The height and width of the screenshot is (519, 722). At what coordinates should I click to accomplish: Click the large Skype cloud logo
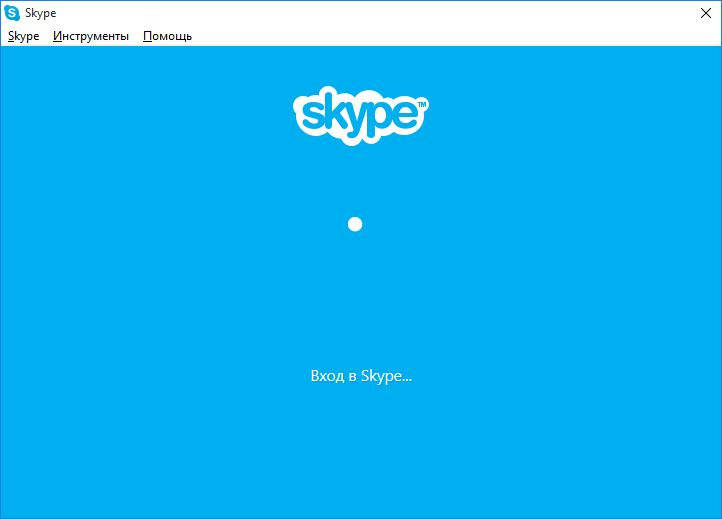coord(361,116)
